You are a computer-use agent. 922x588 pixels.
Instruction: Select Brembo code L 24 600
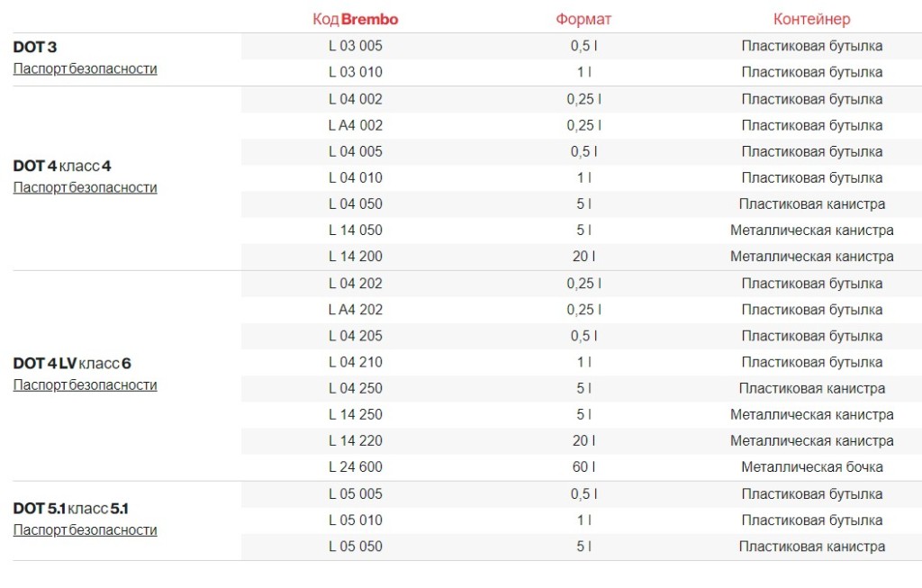click(x=355, y=466)
